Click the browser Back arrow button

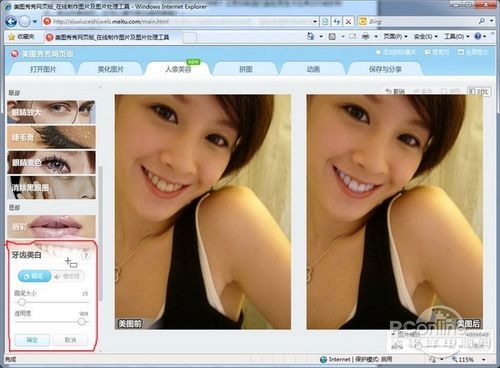coord(11,22)
